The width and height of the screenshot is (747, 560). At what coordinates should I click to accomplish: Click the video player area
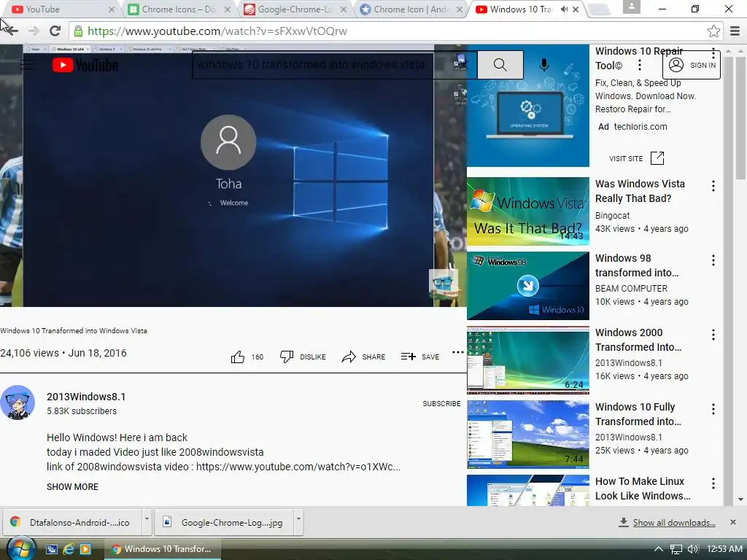click(233, 176)
